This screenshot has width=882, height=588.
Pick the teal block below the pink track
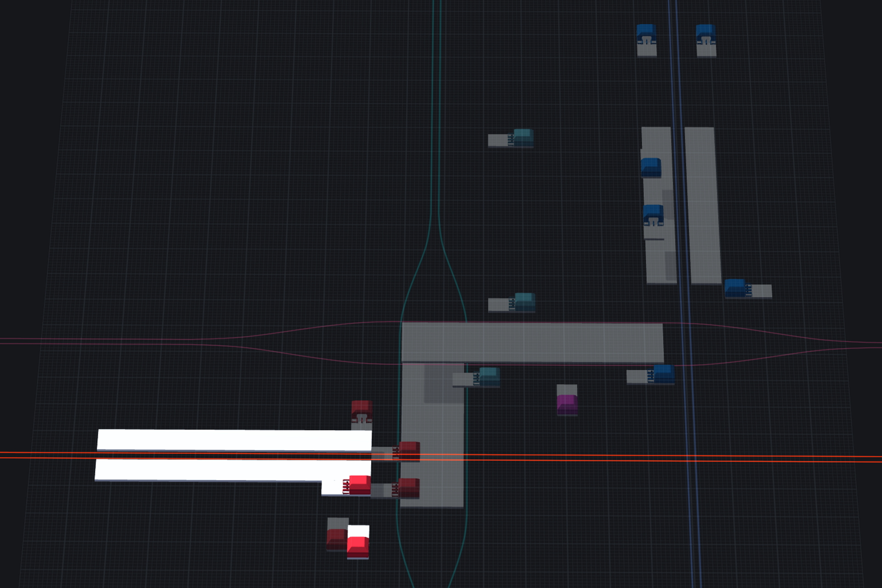pyautogui.click(x=489, y=376)
